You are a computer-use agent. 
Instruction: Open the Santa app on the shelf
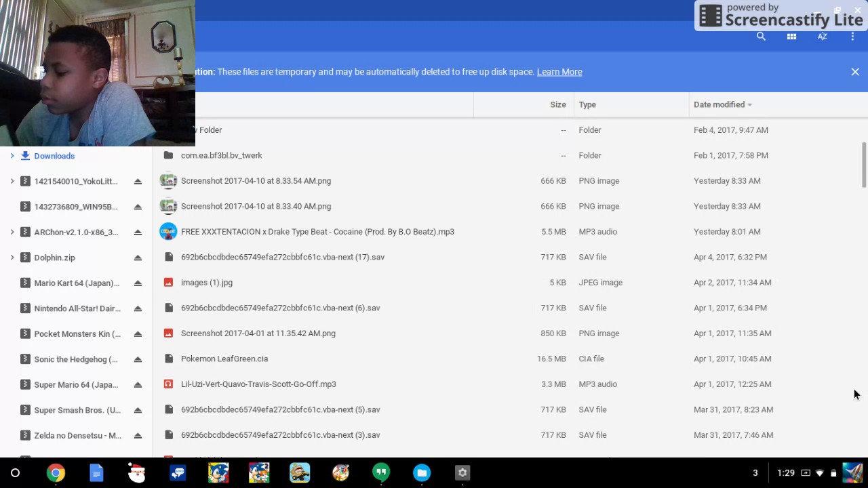[x=137, y=473]
